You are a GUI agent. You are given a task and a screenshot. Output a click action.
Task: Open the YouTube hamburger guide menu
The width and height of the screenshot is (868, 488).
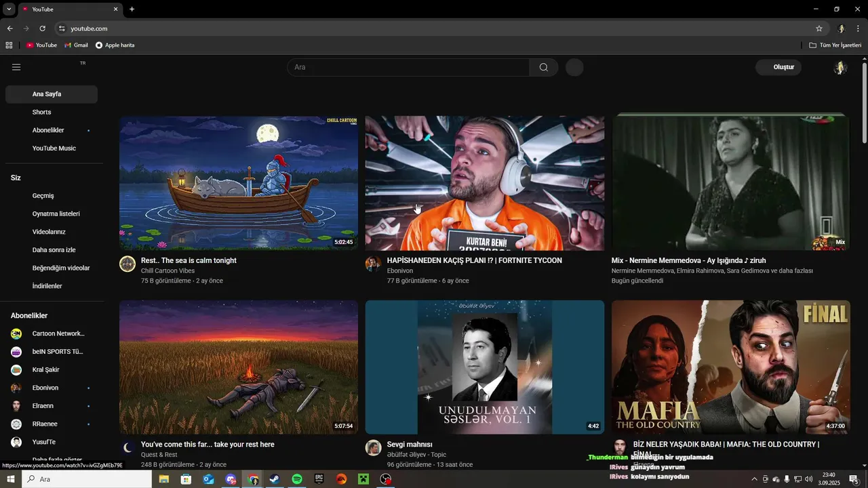tap(16, 67)
